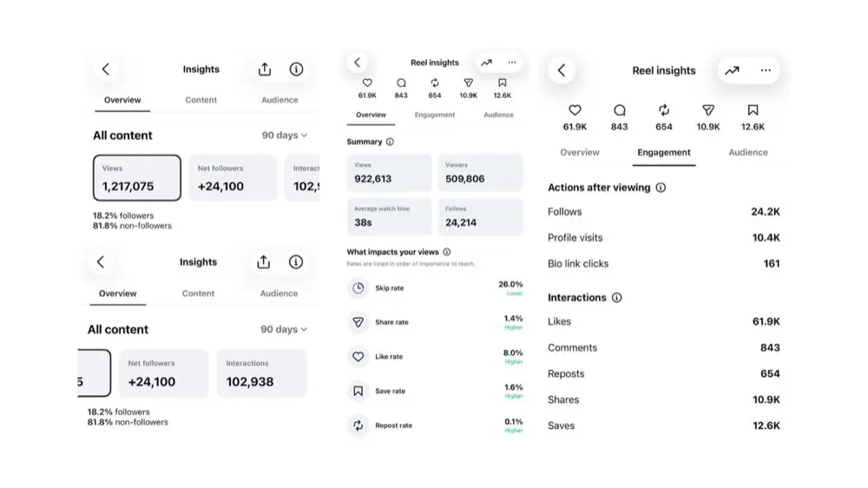Tap the small comment bubble icon above 843 in the middle panel
The image size is (868, 488).
click(401, 83)
